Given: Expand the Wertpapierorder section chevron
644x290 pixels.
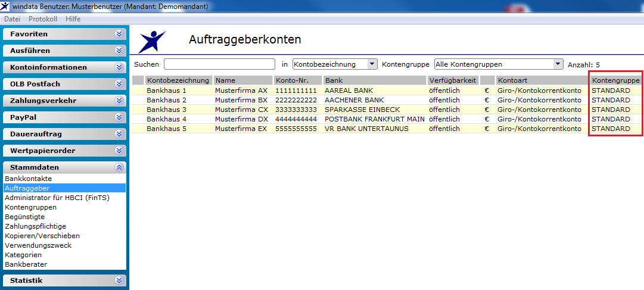Looking at the screenshot, I should coord(119,151).
